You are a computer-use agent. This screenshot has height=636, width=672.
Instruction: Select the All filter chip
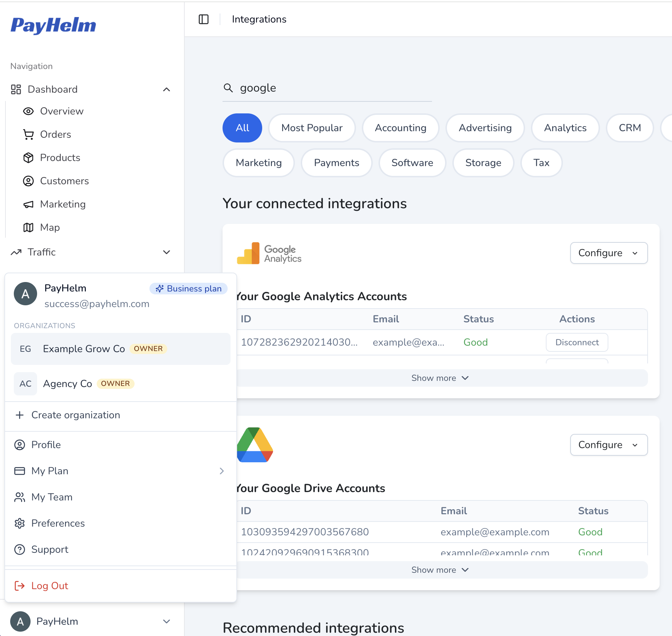click(x=242, y=128)
